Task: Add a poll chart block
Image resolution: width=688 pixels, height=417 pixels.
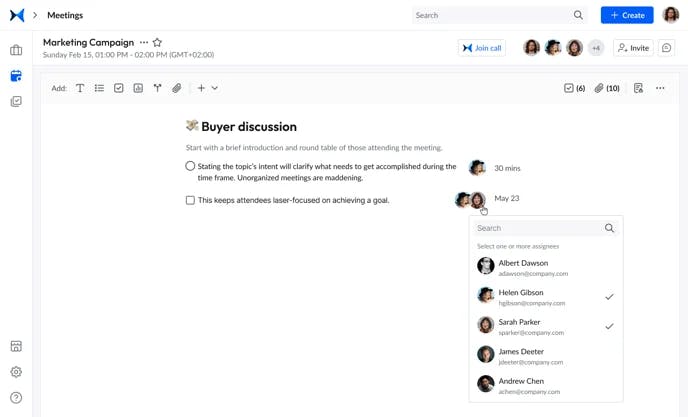Action: coord(138,88)
